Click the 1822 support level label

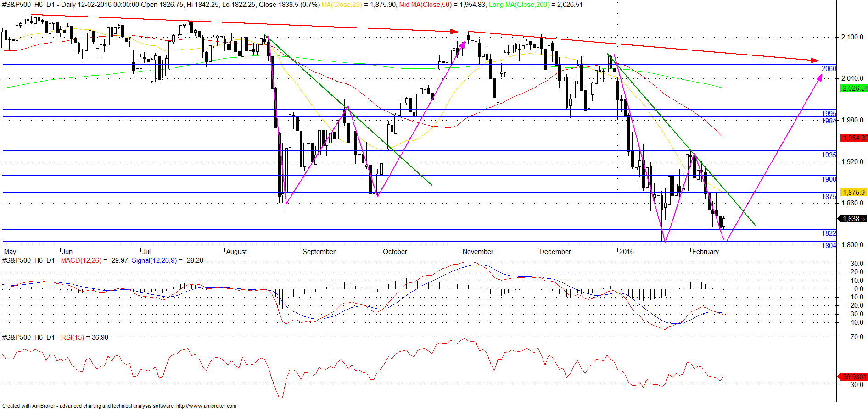point(829,233)
